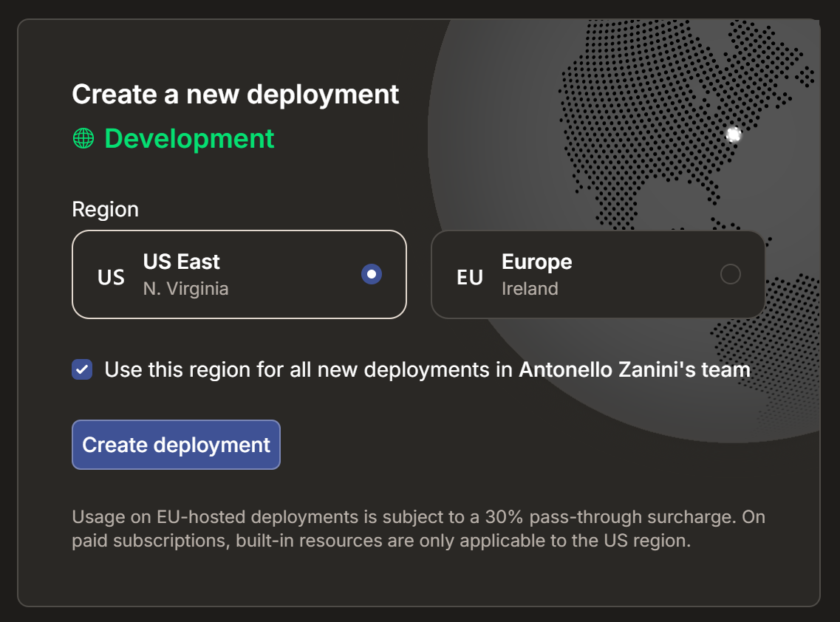This screenshot has width=840, height=622.
Task: Click the EU region code label
Action: pyautogui.click(x=469, y=278)
